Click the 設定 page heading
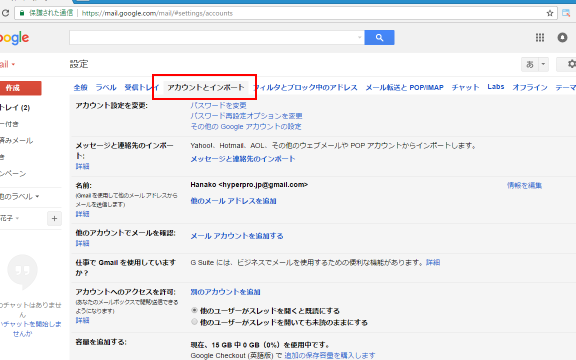This screenshot has width=576, height=360. (79, 64)
